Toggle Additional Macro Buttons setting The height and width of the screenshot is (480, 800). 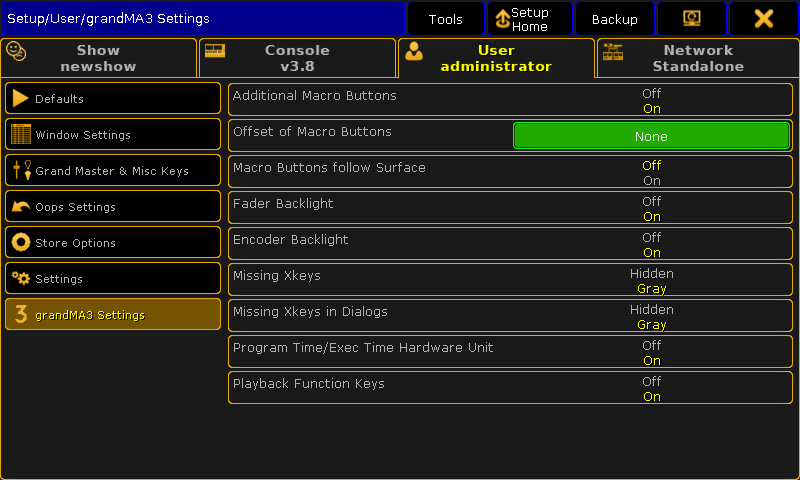[x=510, y=100]
